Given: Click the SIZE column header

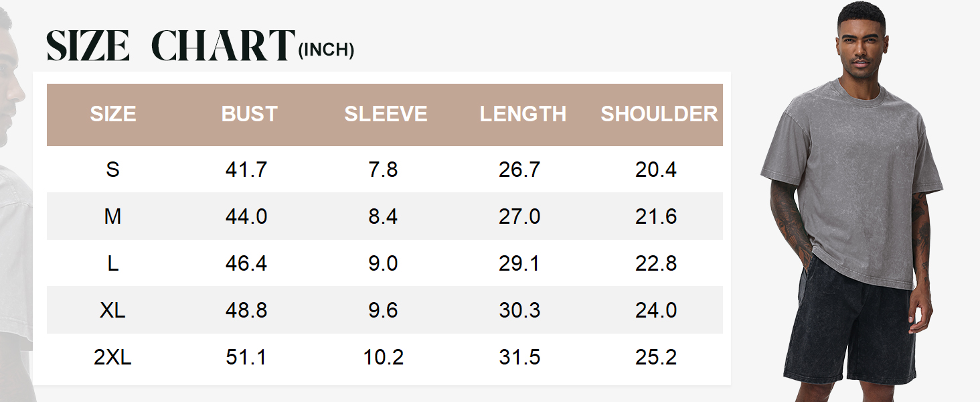Looking at the screenshot, I should [113, 114].
